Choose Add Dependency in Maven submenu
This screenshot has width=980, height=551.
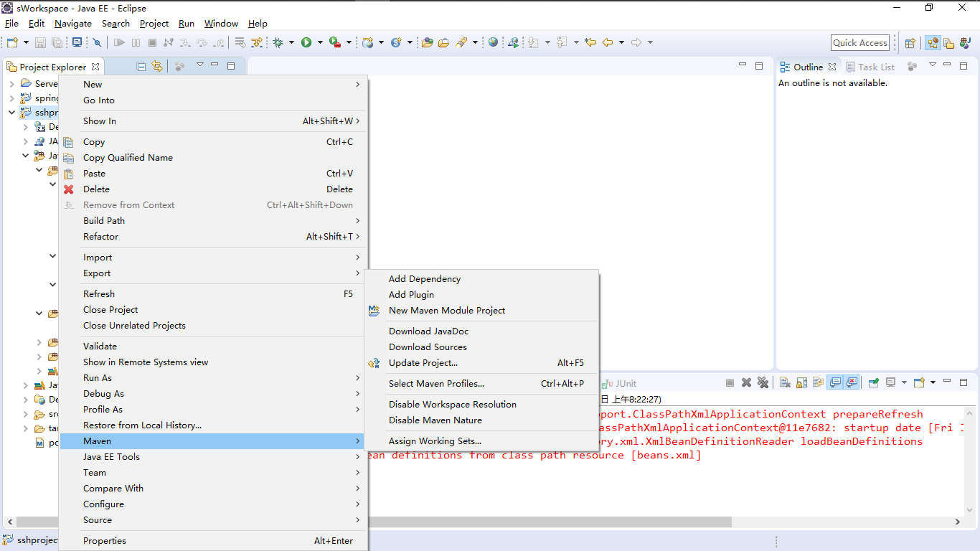point(481,278)
